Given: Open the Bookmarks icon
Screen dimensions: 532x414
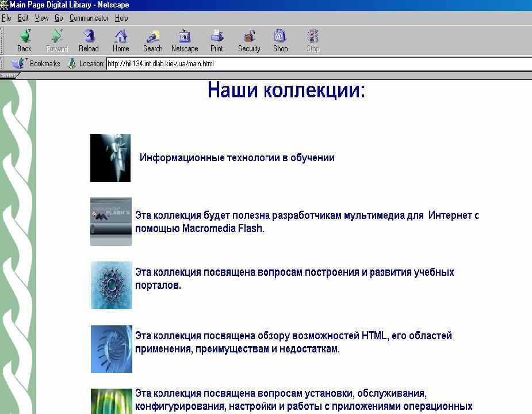Looking at the screenshot, I should tap(18, 63).
